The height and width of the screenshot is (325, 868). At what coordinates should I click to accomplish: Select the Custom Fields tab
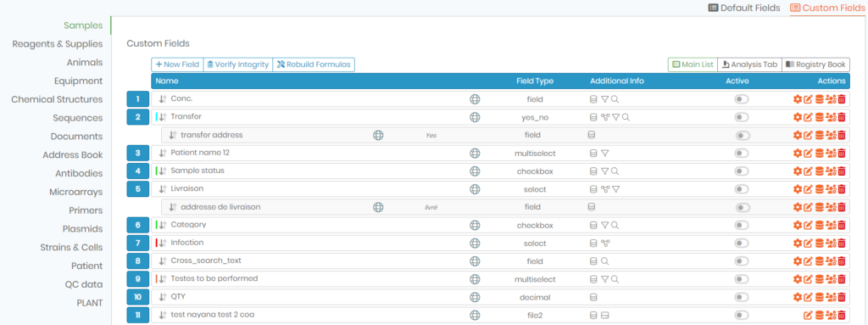tap(827, 8)
